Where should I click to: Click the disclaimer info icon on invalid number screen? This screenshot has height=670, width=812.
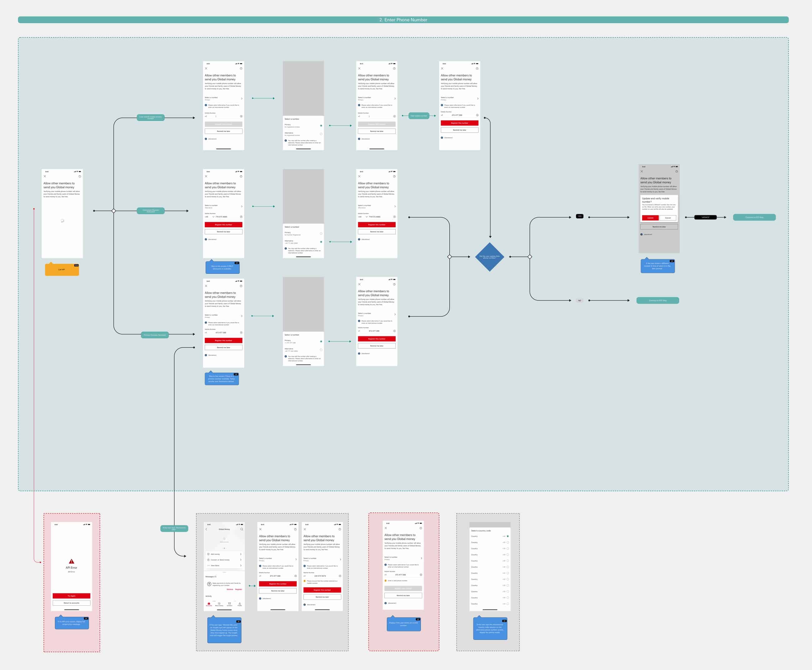point(385,603)
